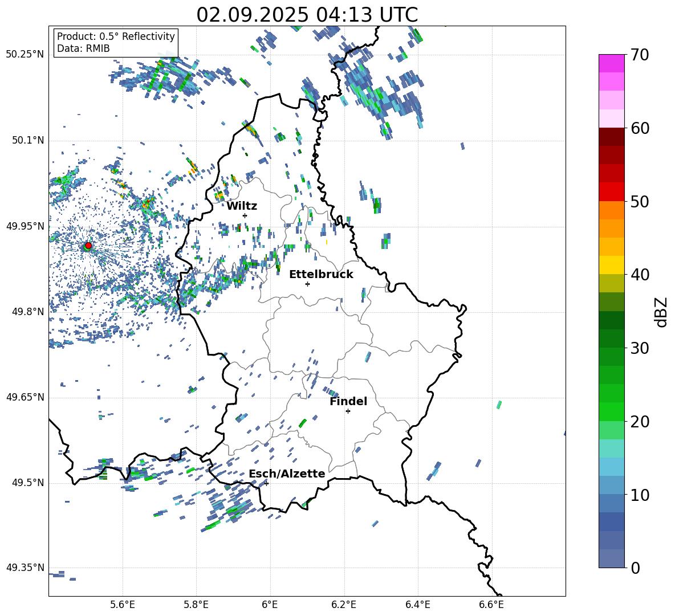Viewport: 675px width, 616px height.
Task: Click the 0 colorbar tick label
Action: coord(635,568)
